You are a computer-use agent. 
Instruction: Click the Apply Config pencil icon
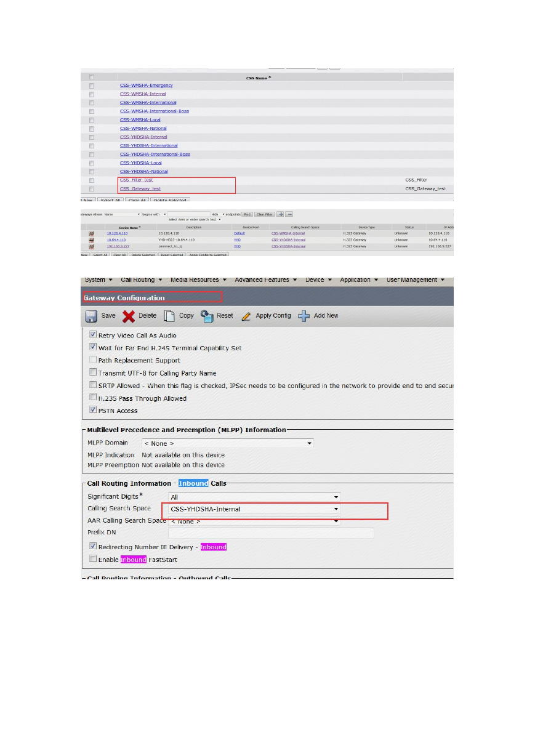pos(246,316)
